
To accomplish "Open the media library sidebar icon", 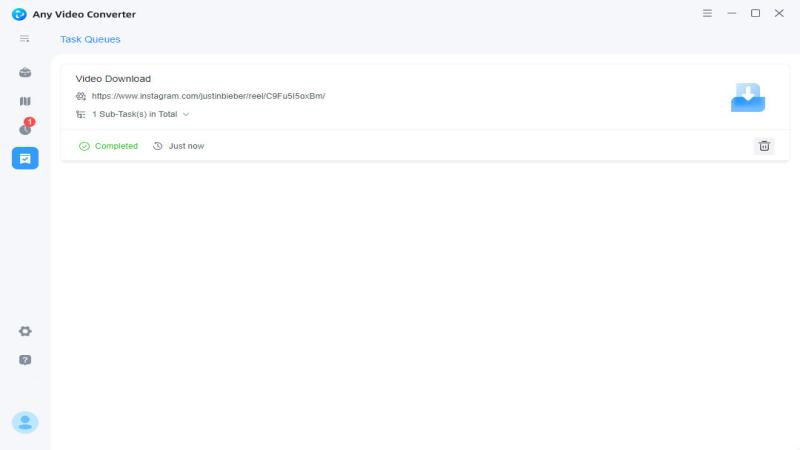I will point(25,101).
